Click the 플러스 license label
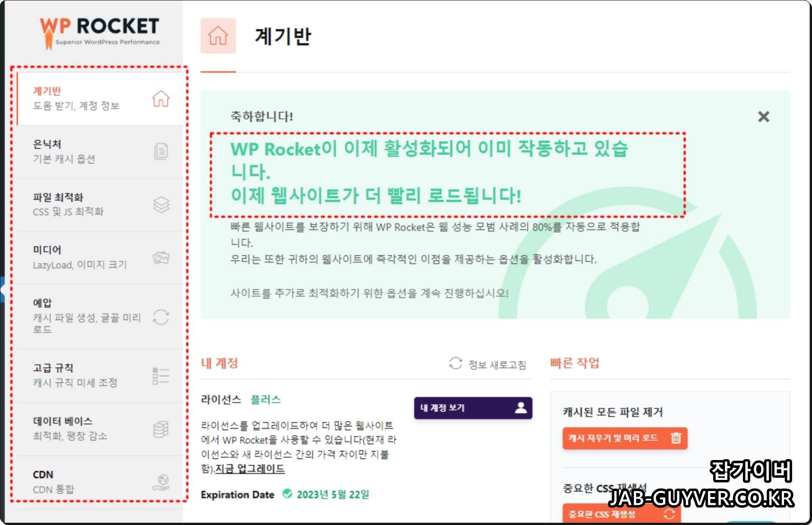812x525 pixels. click(265, 400)
